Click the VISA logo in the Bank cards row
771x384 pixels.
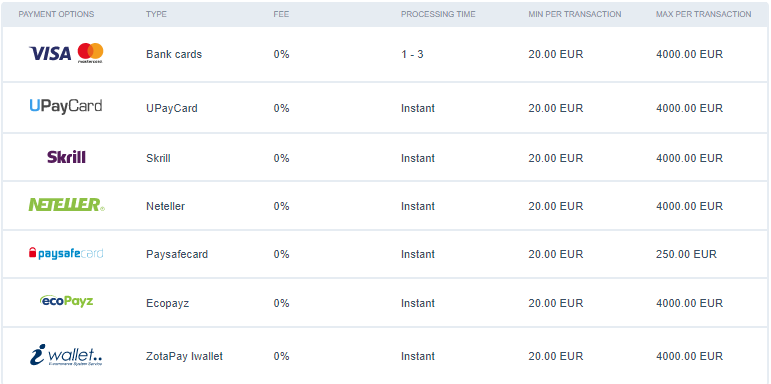[50, 53]
